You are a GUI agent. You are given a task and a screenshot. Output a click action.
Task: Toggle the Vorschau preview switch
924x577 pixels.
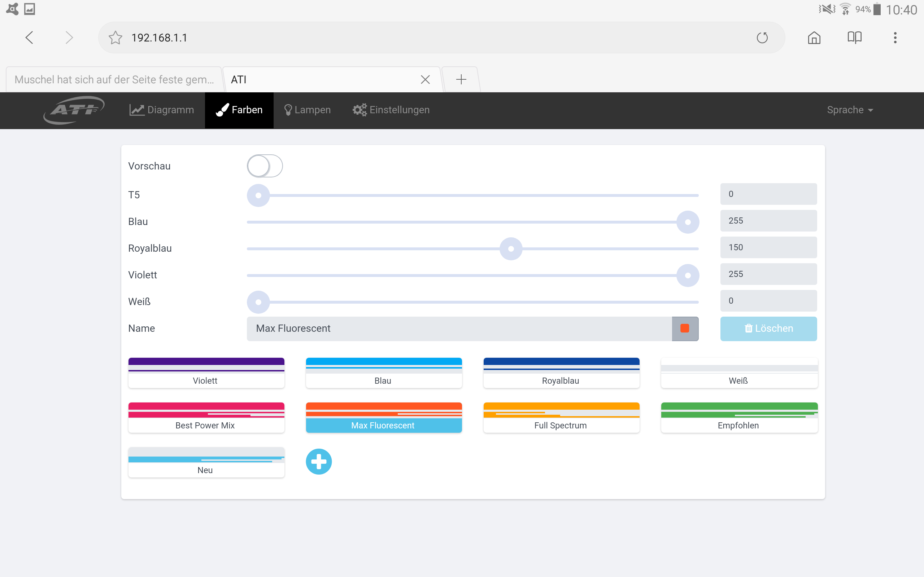[x=265, y=166]
